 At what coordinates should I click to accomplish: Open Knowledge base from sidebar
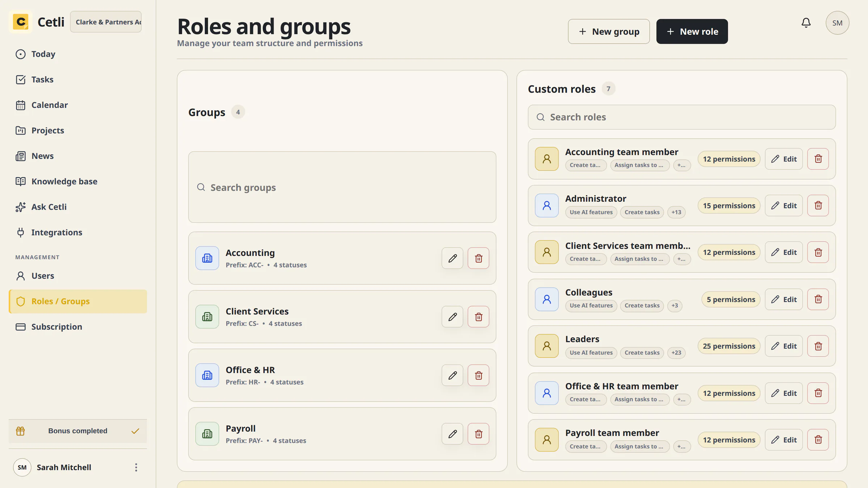tap(78, 181)
